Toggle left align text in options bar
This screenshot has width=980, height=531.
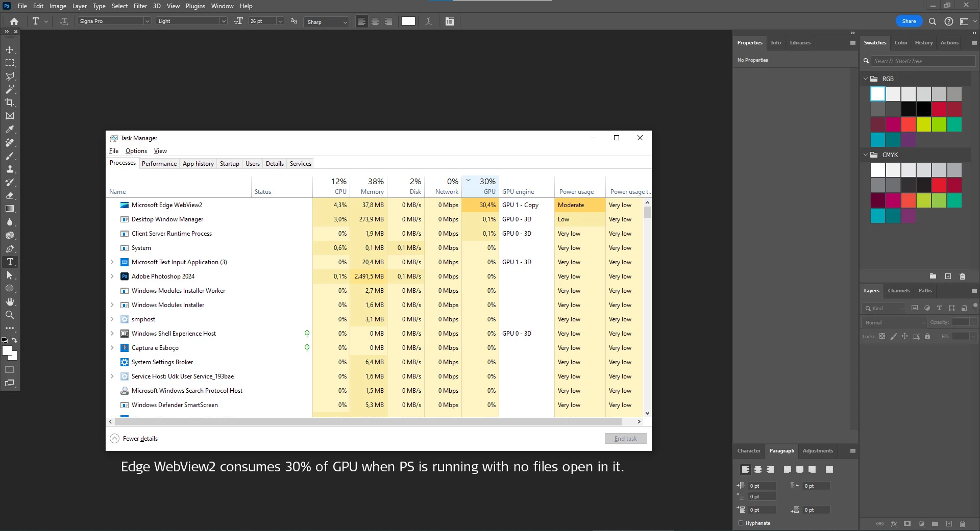pos(362,21)
